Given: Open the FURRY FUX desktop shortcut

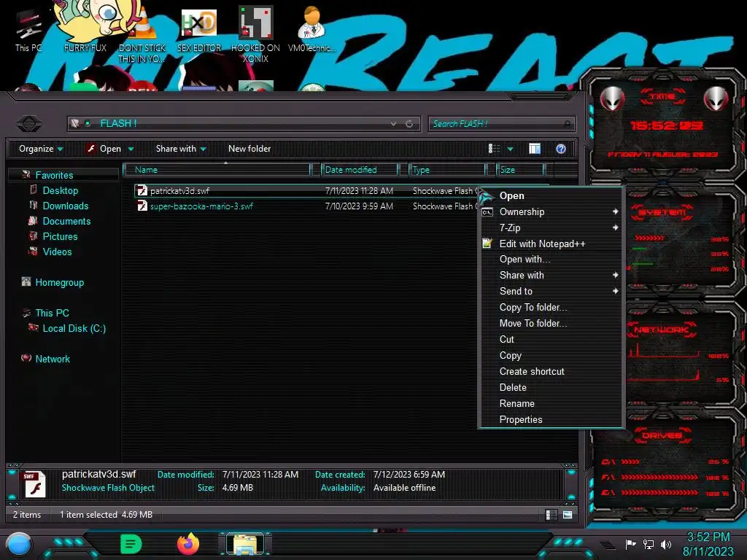Looking at the screenshot, I should pos(85,28).
